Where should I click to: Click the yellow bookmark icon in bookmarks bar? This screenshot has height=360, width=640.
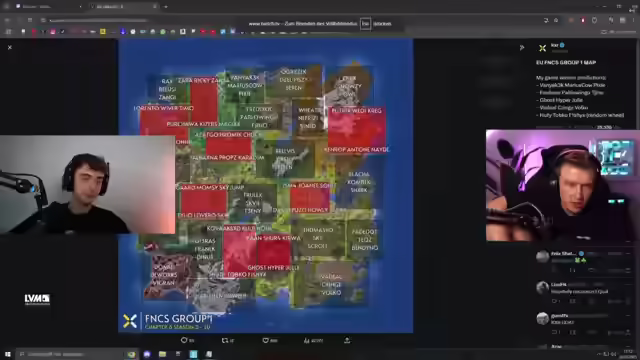tap(103, 31)
